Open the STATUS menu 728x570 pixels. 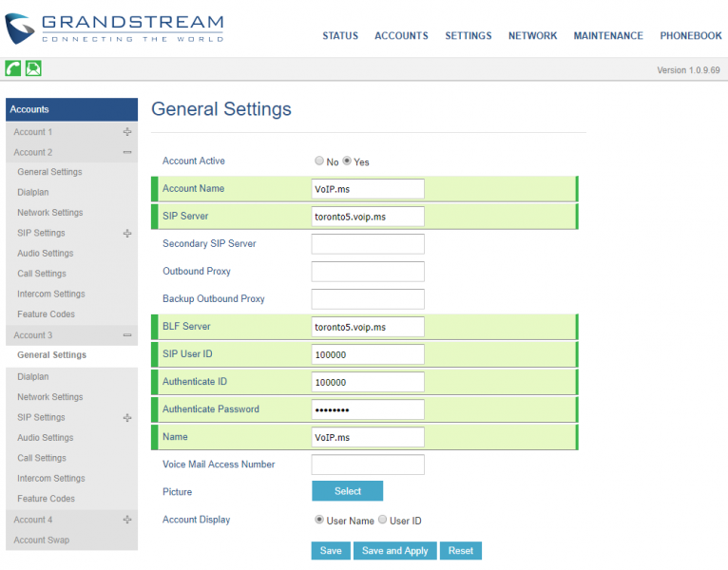tap(340, 36)
